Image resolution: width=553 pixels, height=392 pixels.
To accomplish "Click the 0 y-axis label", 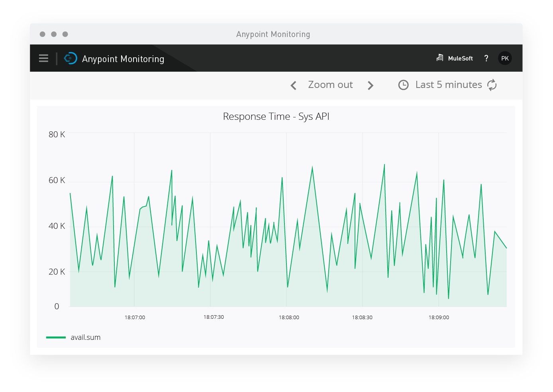I will (57, 306).
